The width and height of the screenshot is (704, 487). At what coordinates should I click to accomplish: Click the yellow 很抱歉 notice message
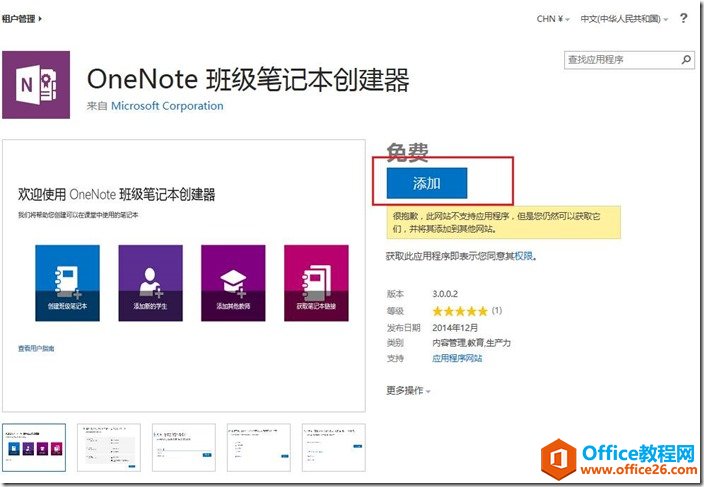503,222
